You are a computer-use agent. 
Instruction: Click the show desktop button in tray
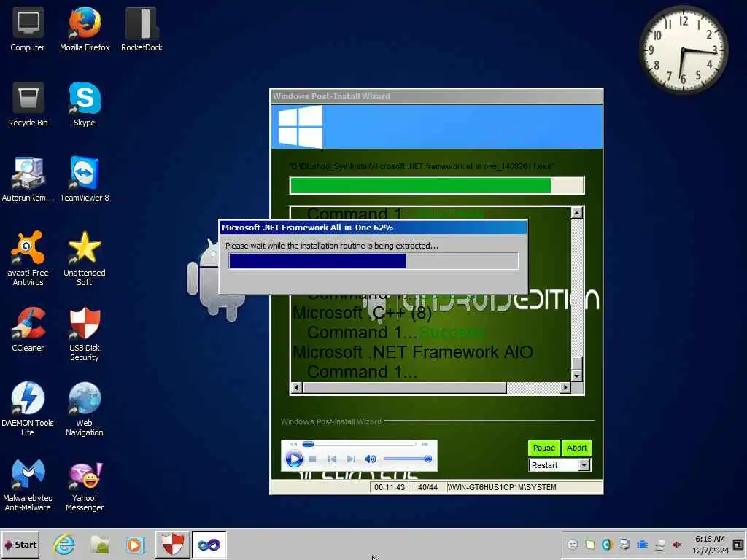[738, 544]
